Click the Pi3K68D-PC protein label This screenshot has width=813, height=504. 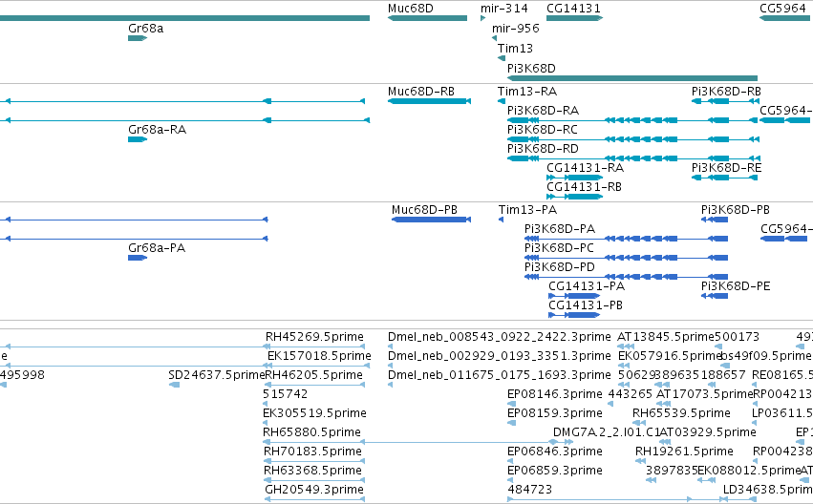click(559, 248)
